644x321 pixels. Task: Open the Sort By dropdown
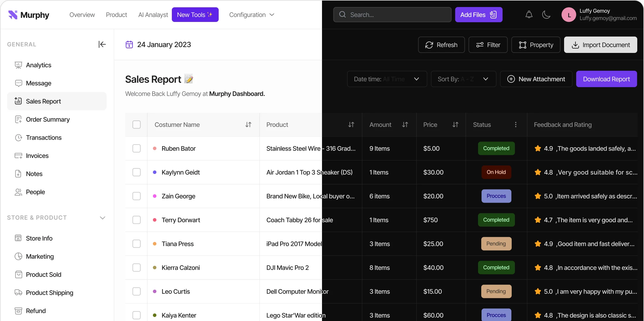tap(463, 79)
